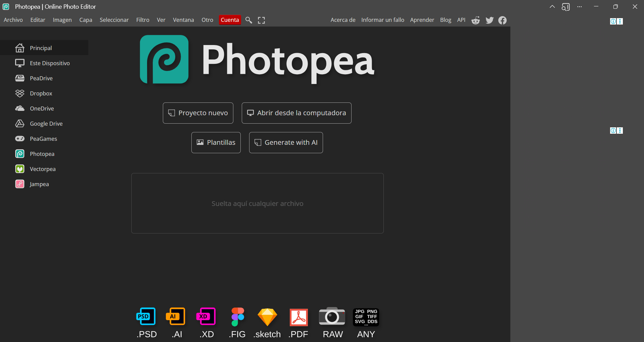This screenshot has height=342, width=644.
Task: Open the Filtro menu
Action: (143, 20)
